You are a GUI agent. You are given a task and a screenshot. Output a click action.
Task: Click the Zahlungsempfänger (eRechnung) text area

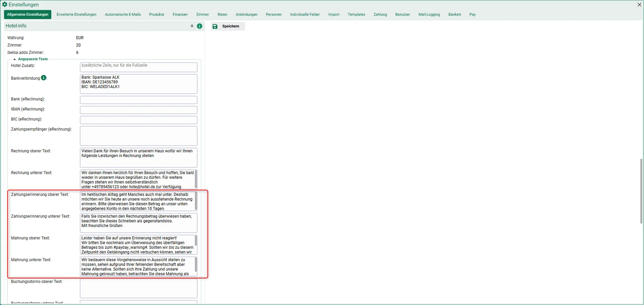click(x=138, y=136)
